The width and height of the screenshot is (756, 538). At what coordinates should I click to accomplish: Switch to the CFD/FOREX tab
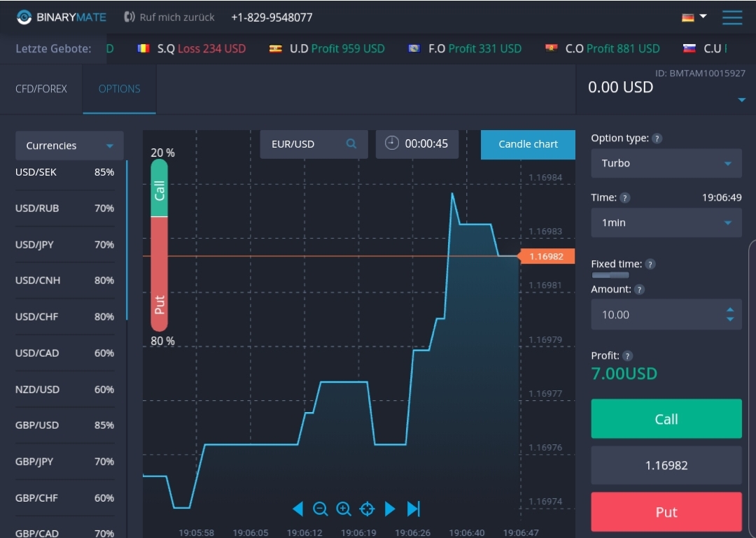(41, 89)
